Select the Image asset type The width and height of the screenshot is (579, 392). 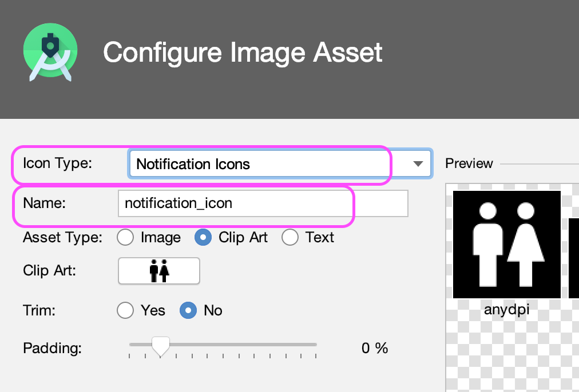tap(125, 237)
